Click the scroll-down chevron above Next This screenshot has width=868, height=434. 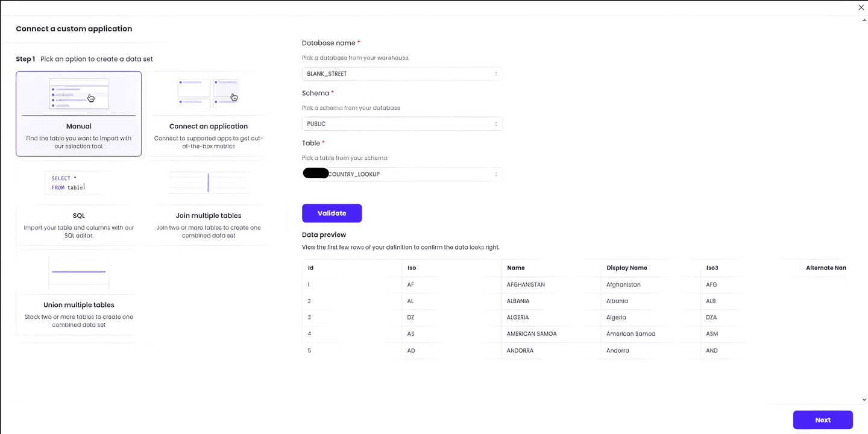[x=864, y=399]
